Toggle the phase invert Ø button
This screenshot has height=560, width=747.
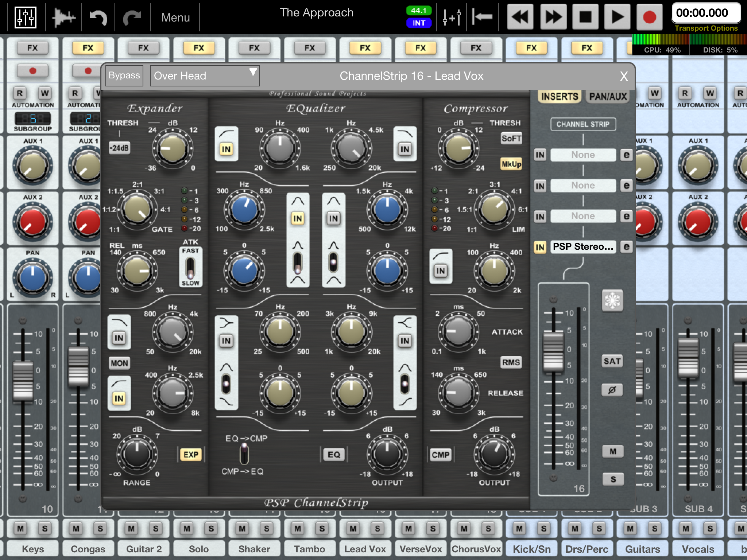tap(612, 390)
